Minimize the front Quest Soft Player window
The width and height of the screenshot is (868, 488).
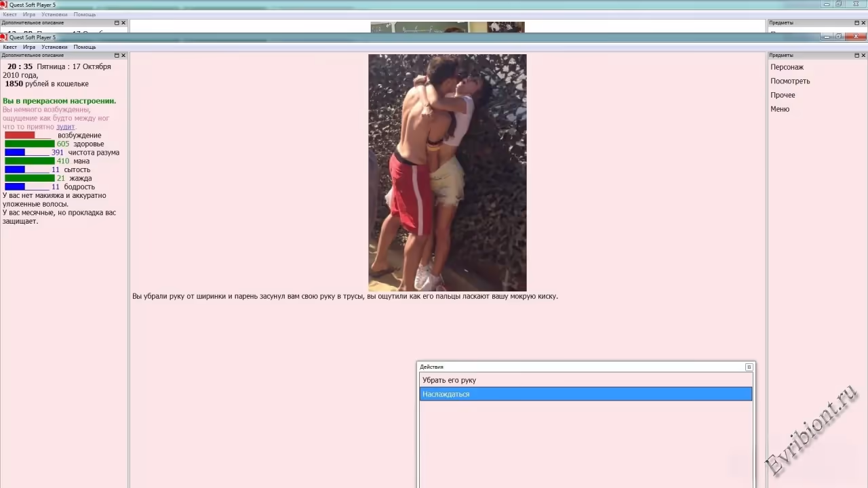coord(826,37)
